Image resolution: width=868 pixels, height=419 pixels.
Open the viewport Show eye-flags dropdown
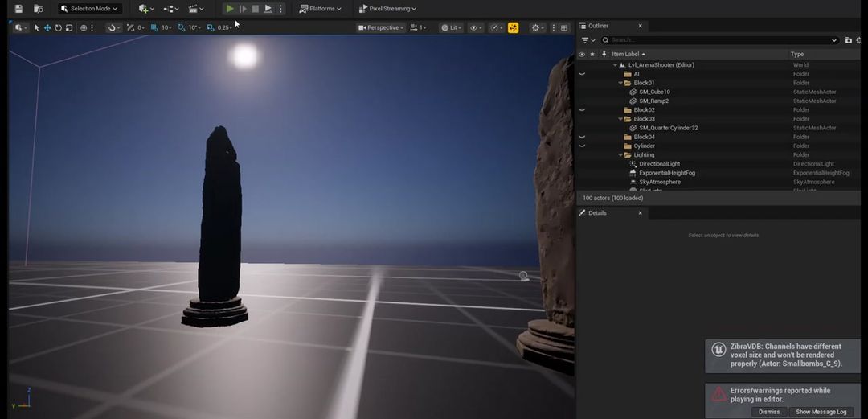(476, 27)
